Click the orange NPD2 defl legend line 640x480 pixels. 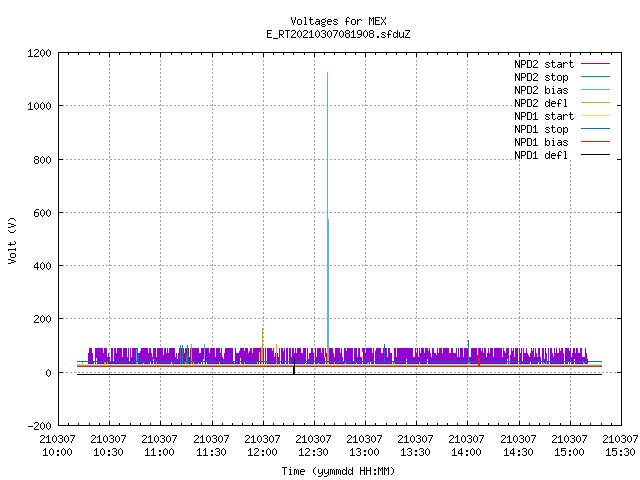(595, 103)
